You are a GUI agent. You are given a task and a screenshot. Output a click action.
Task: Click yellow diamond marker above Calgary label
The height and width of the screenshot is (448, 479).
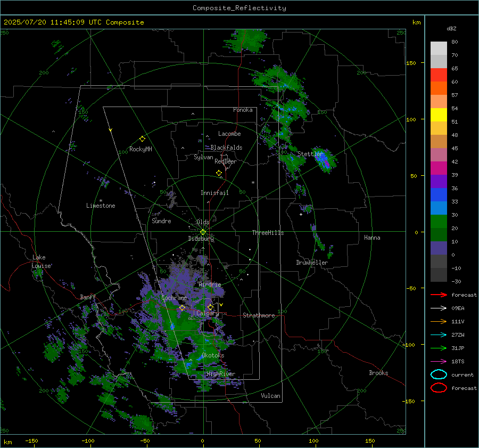click(210, 307)
